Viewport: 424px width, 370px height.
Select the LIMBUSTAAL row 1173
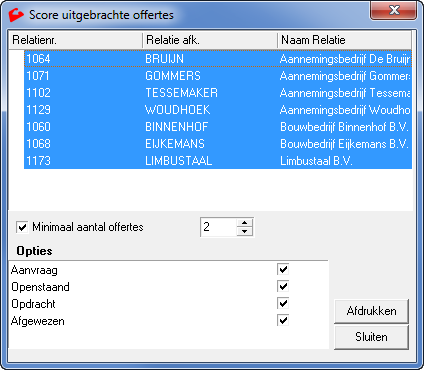click(x=218, y=161)
